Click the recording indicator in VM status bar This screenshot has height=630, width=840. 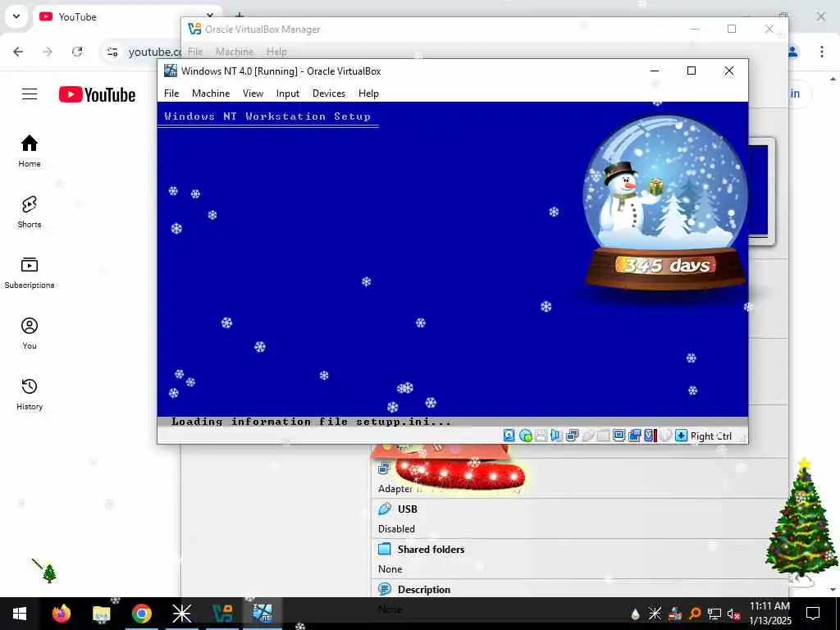pyautogui.click(x=635, y=436)
